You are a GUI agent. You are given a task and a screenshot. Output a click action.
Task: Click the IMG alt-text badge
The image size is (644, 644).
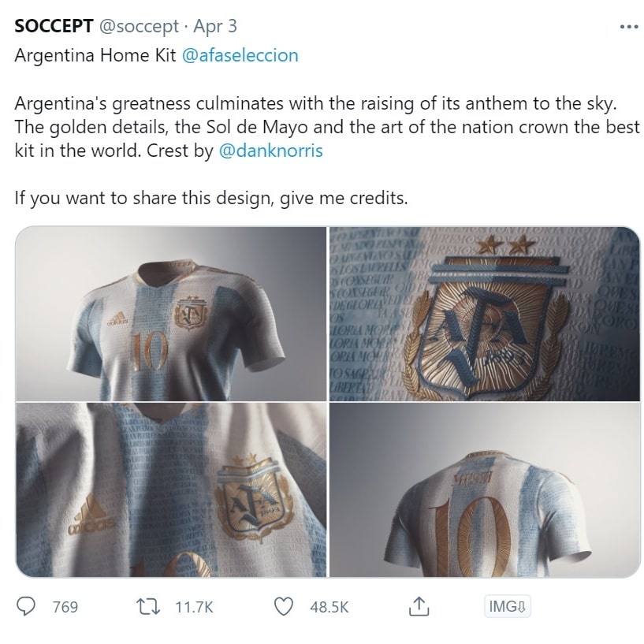[508, 606]
